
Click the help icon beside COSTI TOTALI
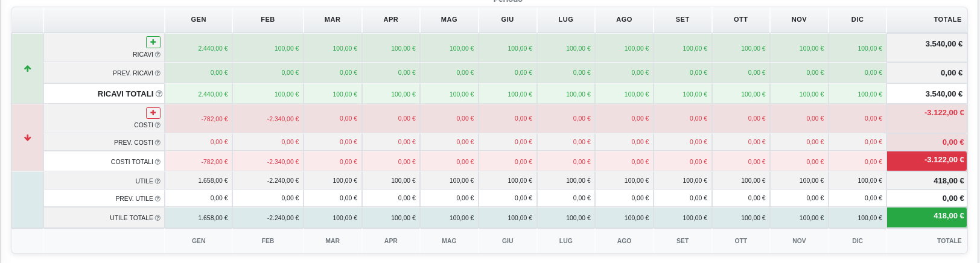(x=157, y=162)
